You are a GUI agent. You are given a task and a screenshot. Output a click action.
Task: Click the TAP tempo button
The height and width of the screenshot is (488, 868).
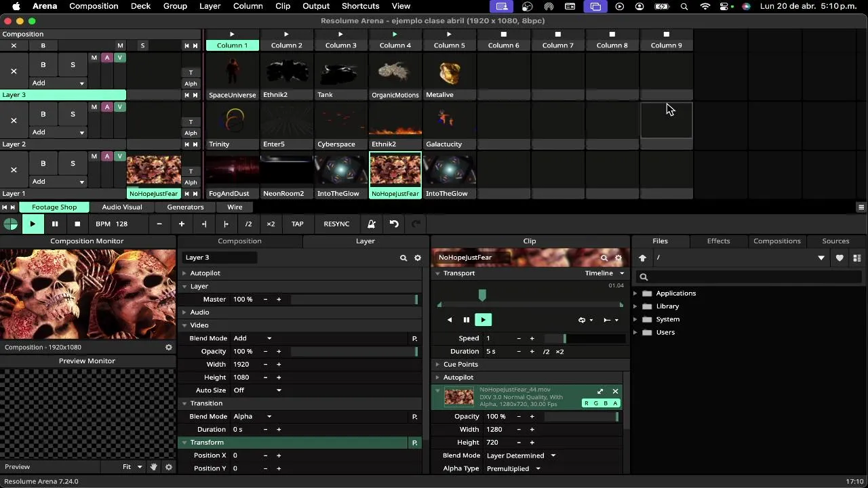coord(297,224)
